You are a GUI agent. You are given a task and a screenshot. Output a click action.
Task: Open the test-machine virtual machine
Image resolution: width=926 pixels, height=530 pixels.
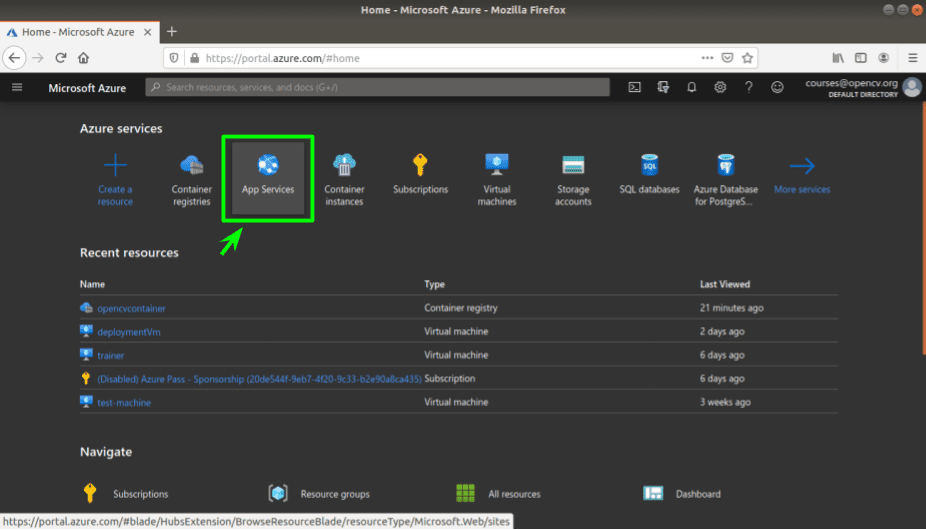click(124, 403)
